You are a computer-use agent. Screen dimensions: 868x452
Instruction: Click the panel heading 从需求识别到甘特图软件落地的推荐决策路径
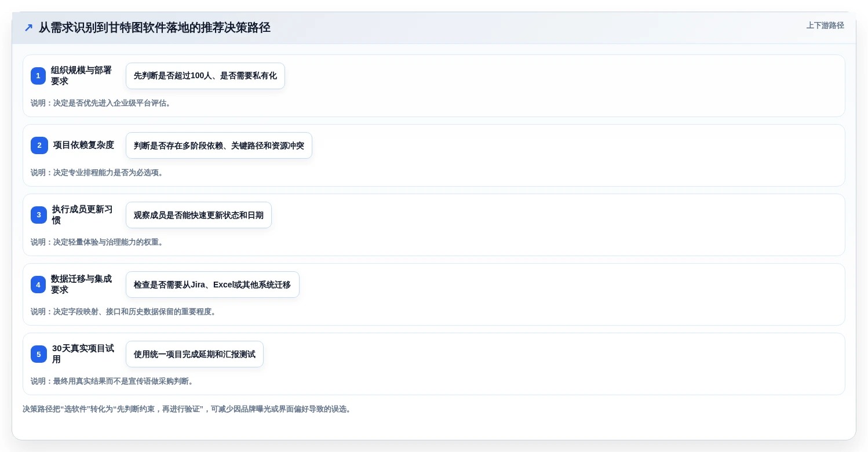coord(155,28)
